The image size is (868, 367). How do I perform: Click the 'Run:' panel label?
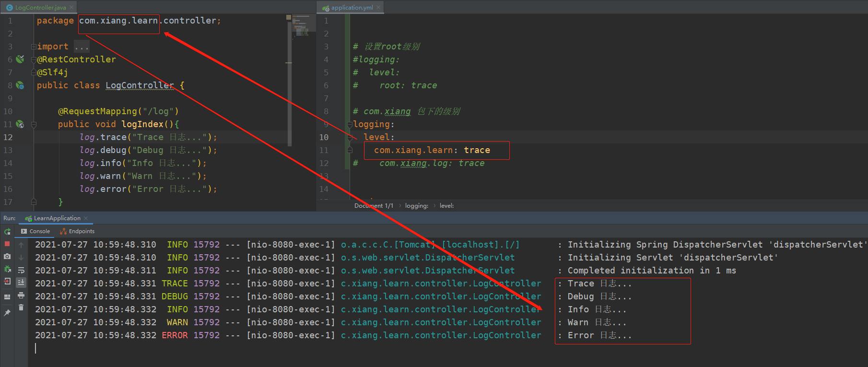(10, 218)
